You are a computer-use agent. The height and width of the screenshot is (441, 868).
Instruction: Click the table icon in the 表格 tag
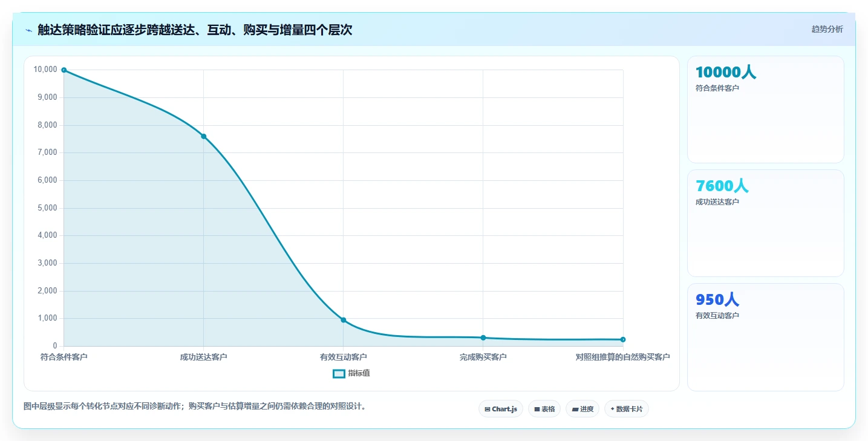click(537, 410)
